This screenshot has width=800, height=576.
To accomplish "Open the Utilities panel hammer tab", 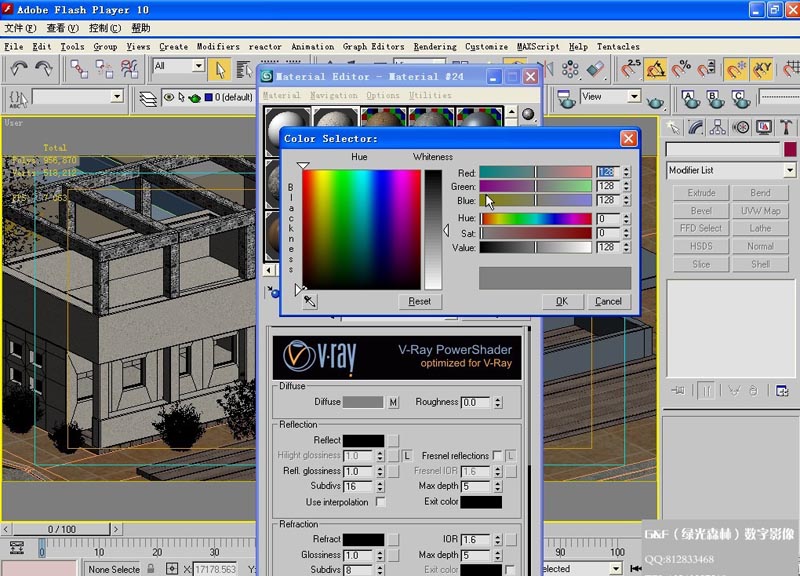I will click(x=786, y=127).
